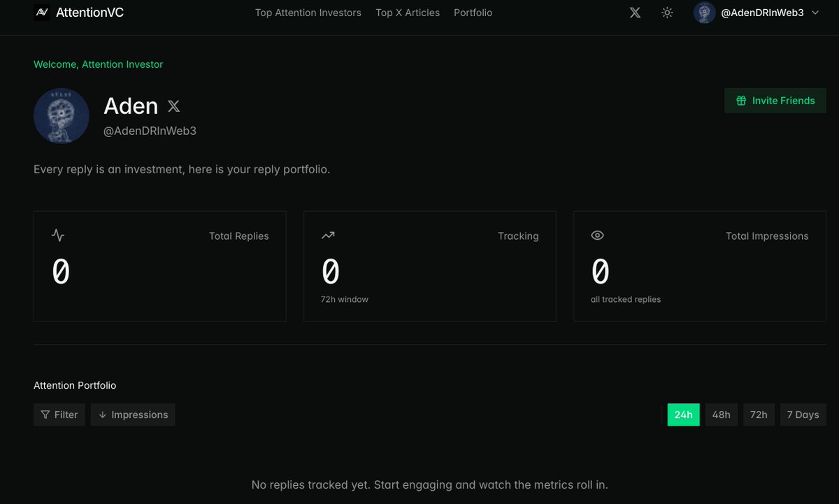
Task: Open the Impressions sort dropdown
Action: [133, 415]
